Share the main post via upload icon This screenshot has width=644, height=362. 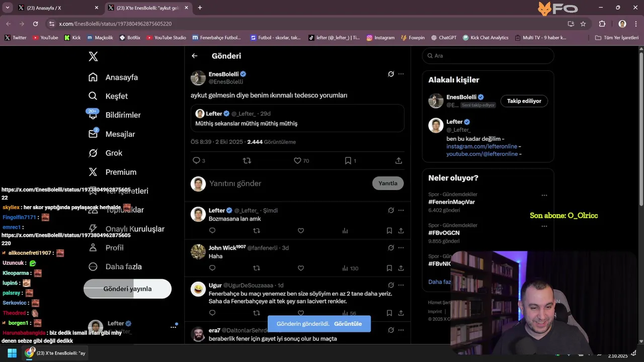click(398, 160)
